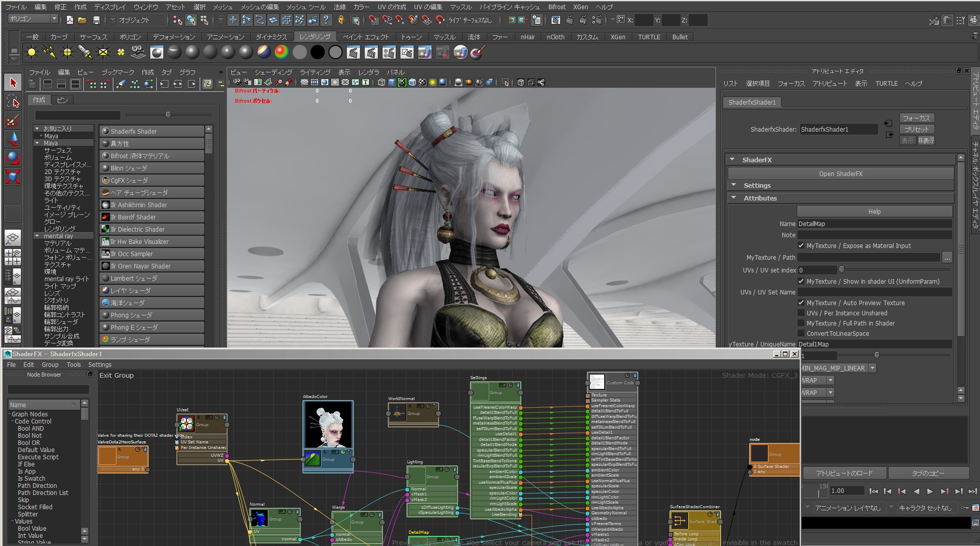
Task: Enable use all lights icon in viewport
Action: 433,82
